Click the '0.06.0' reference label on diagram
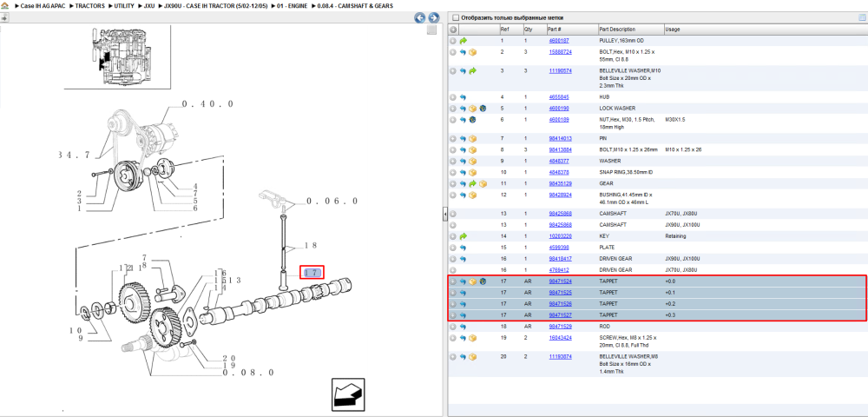Screen dimensions: 868x417 [332, 201]
